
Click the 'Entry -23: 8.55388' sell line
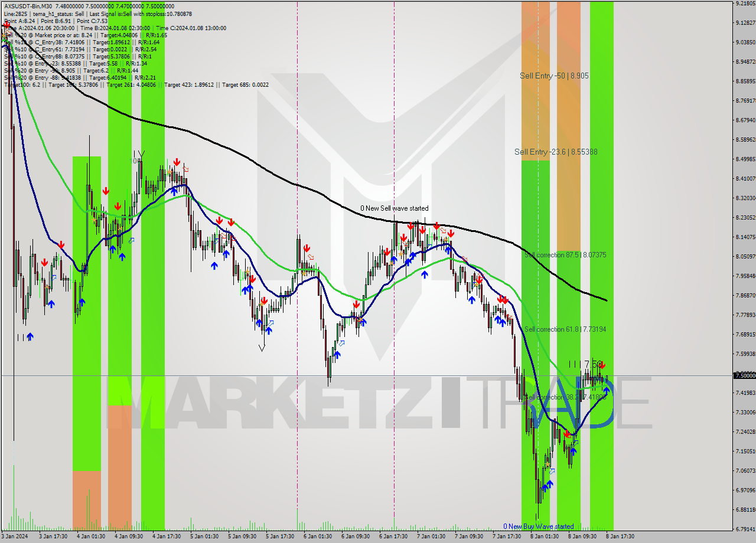click(75, 63)
